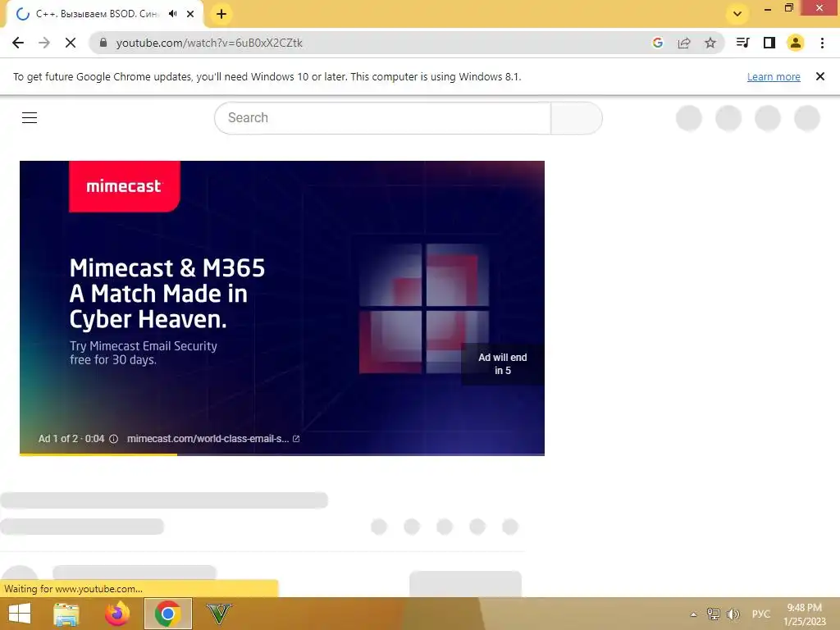Viewport: 840px width, 630px height.
Task: Open the ad info icon
Action: 113,439
